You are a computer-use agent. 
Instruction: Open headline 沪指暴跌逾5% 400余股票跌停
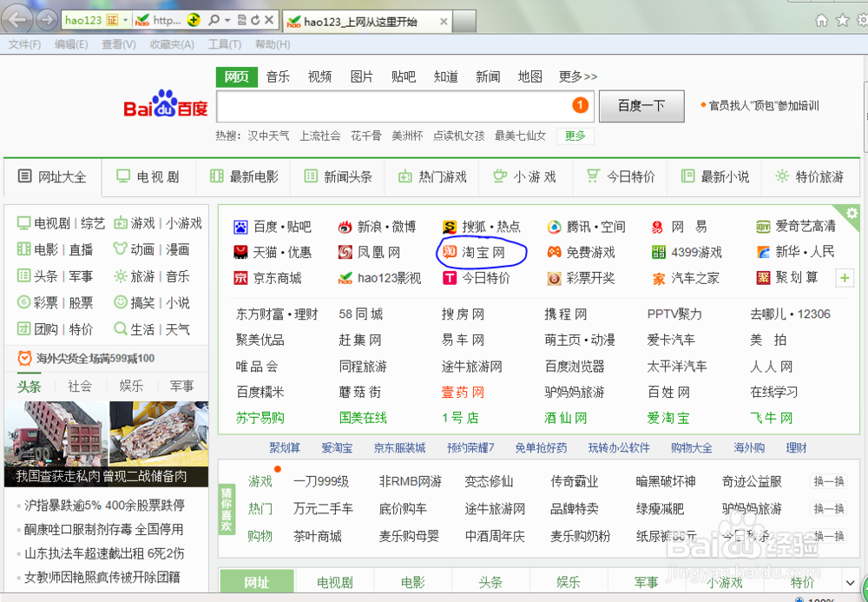coord(105,506)
